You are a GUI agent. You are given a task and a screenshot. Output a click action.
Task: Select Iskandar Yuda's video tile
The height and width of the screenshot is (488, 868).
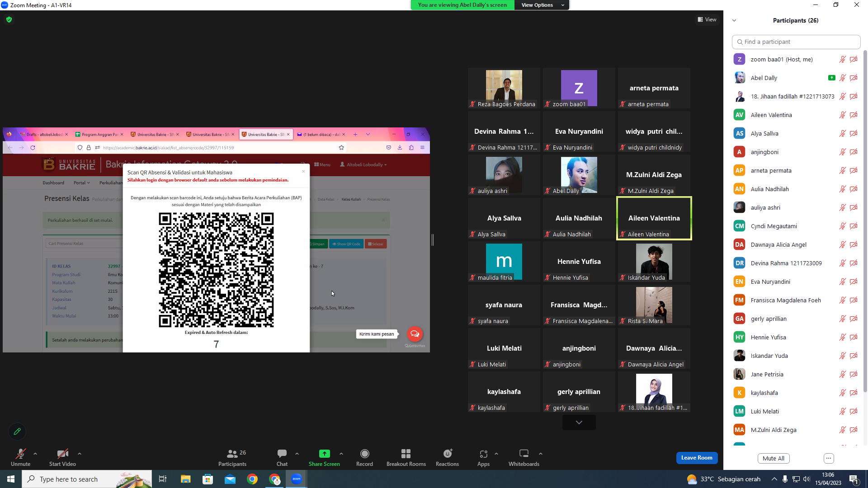tap(654, 262)
